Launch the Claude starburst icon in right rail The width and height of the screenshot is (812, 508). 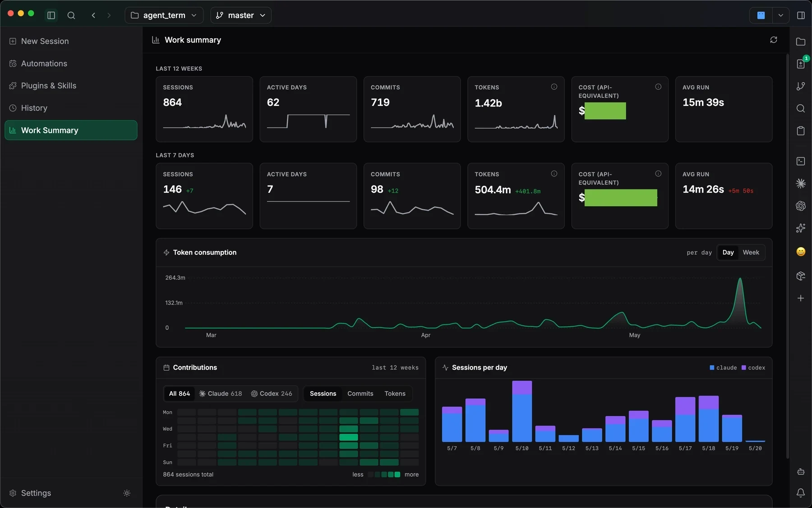(801, 183)
